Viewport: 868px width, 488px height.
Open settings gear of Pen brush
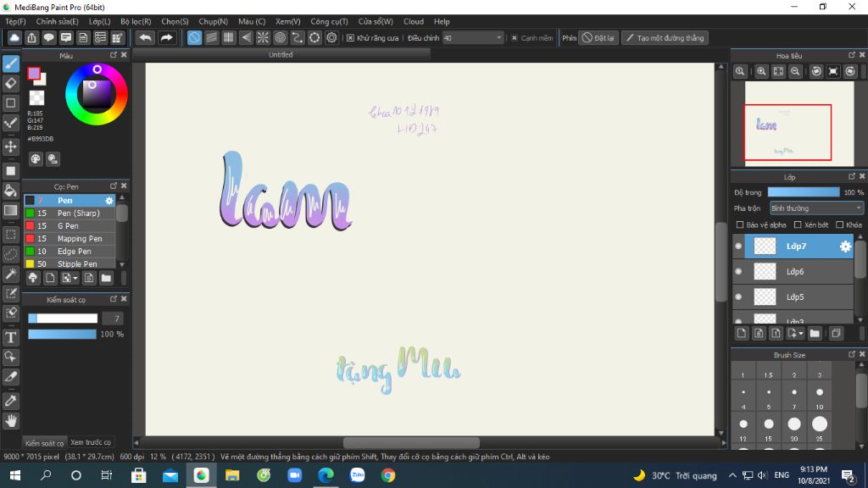point(109,200)
